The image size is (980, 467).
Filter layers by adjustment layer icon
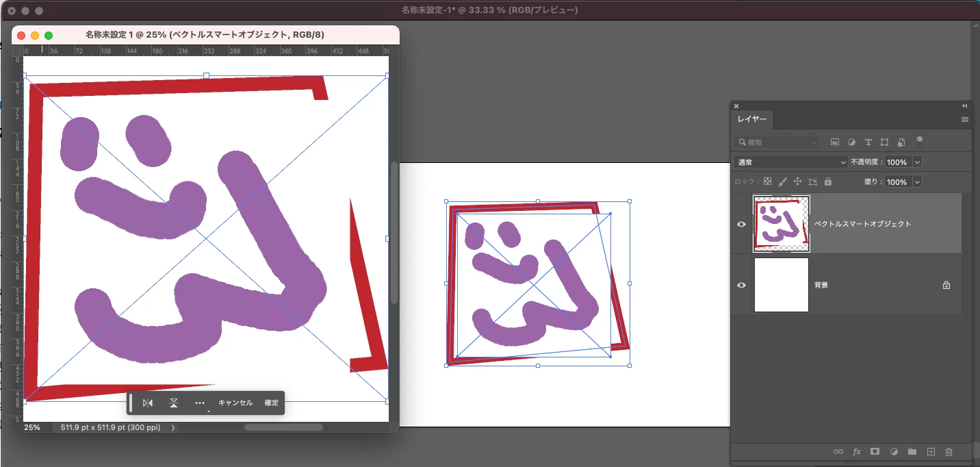pos(851,142)
